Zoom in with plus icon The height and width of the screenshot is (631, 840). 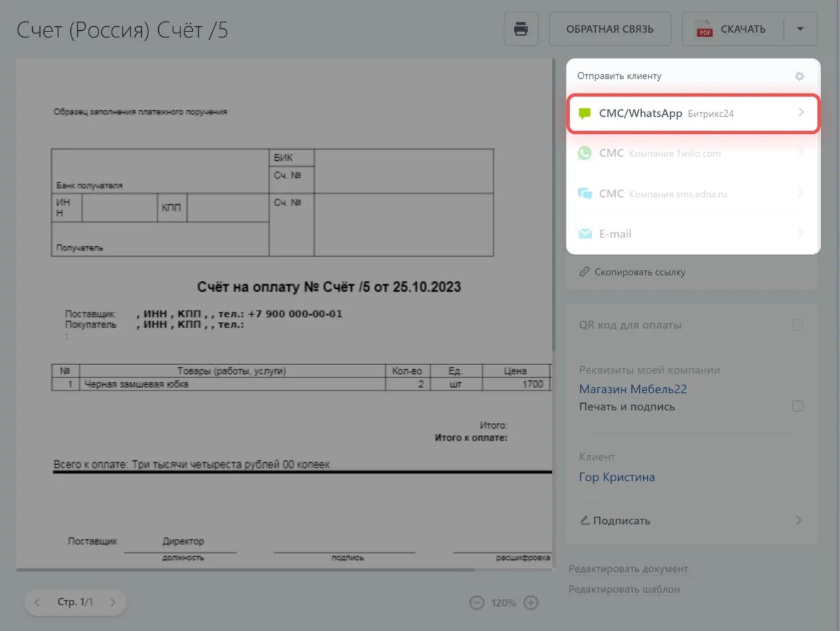click(x=532, y=603)
